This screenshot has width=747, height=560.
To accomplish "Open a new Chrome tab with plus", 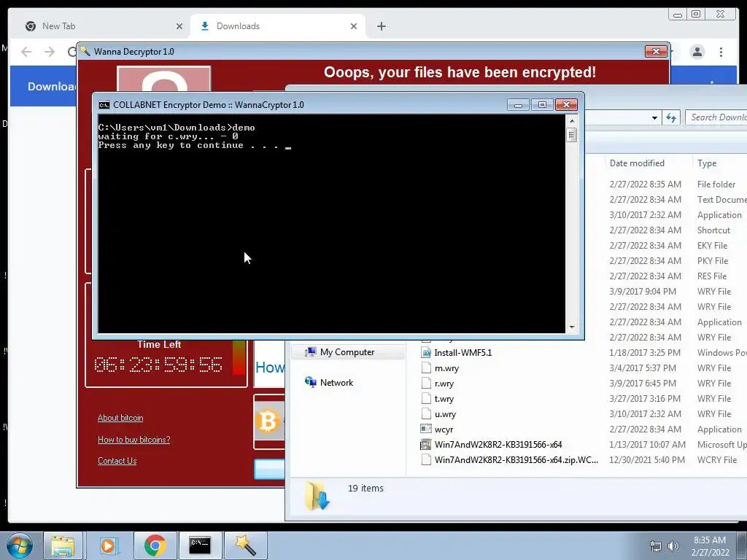I will coord(381,26).
